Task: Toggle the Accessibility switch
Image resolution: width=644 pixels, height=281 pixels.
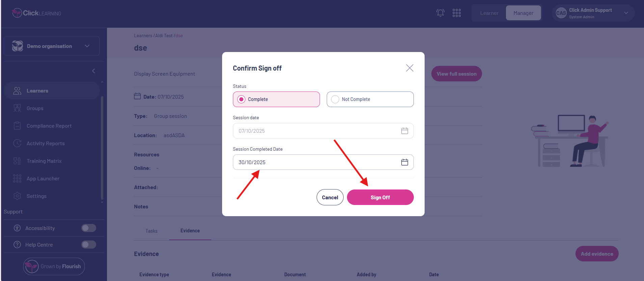Action: 89,228
